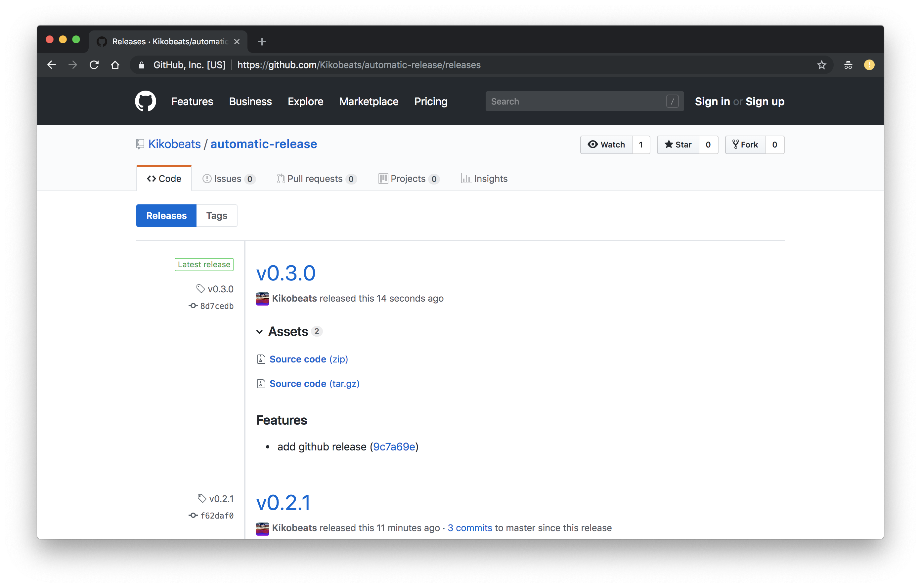Switch to the Tags tab
The width and height of the screenshot is (921, 588).
pyautogui.click(x=216, y=216)
